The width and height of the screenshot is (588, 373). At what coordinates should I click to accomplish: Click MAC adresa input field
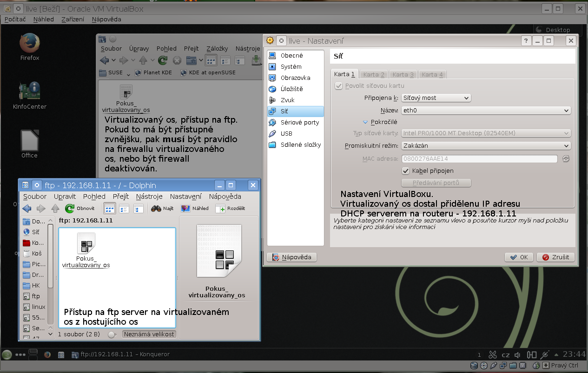[x=479, y=159]
